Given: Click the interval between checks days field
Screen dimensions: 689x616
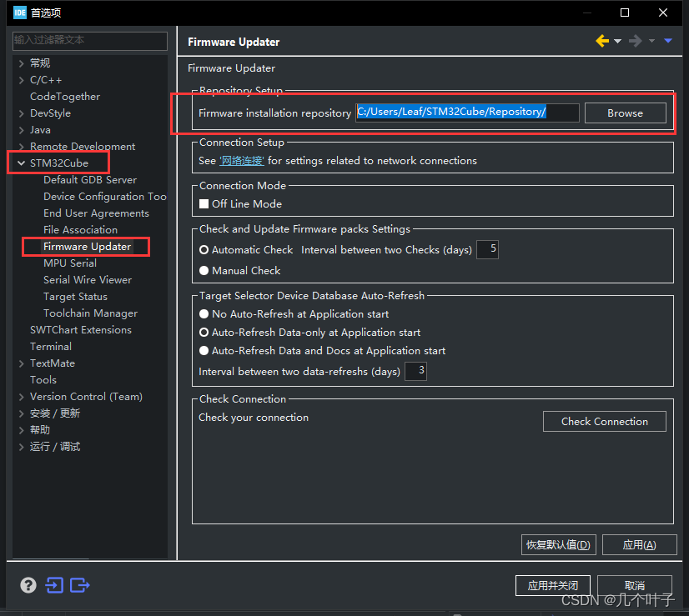Looking at the screenshot, I should (x=488, y=249).
